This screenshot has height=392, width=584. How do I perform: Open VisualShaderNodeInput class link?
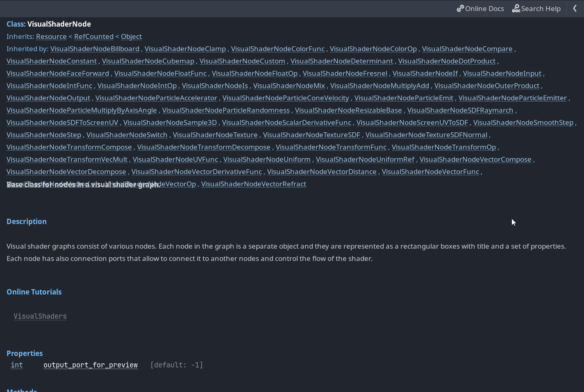(x=502, y=73)
